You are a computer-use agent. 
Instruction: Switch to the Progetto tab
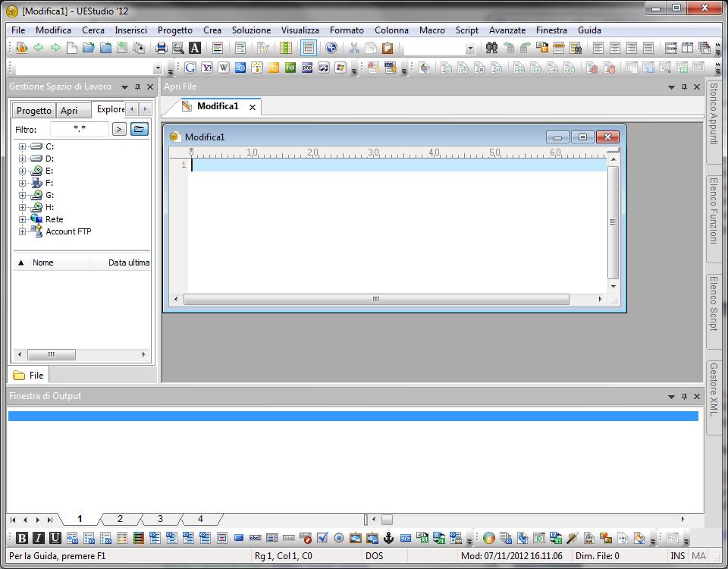point(34,111)
